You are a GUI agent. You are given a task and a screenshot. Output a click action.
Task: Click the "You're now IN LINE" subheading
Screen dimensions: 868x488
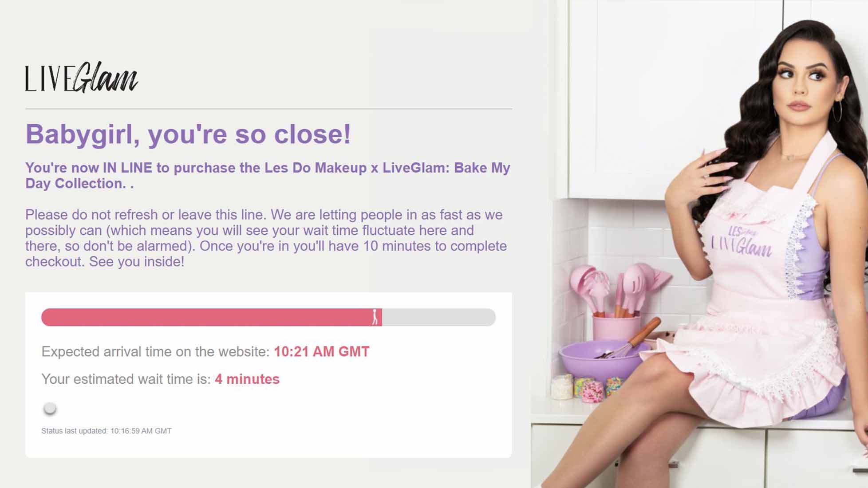268,175
